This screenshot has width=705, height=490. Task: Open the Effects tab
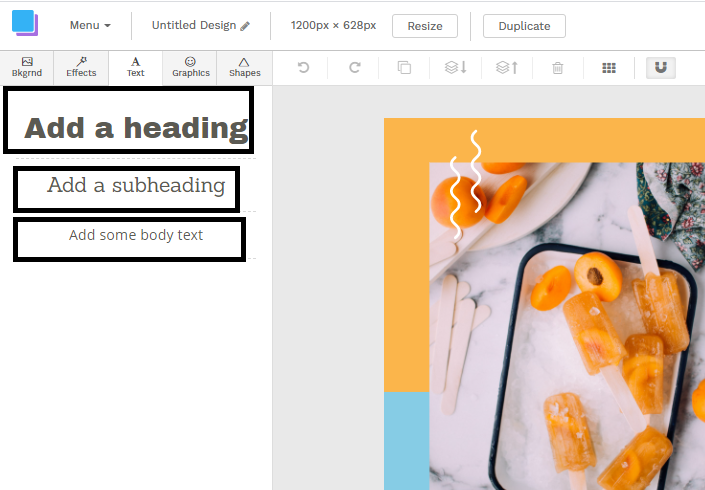click(x=81, y=67)
